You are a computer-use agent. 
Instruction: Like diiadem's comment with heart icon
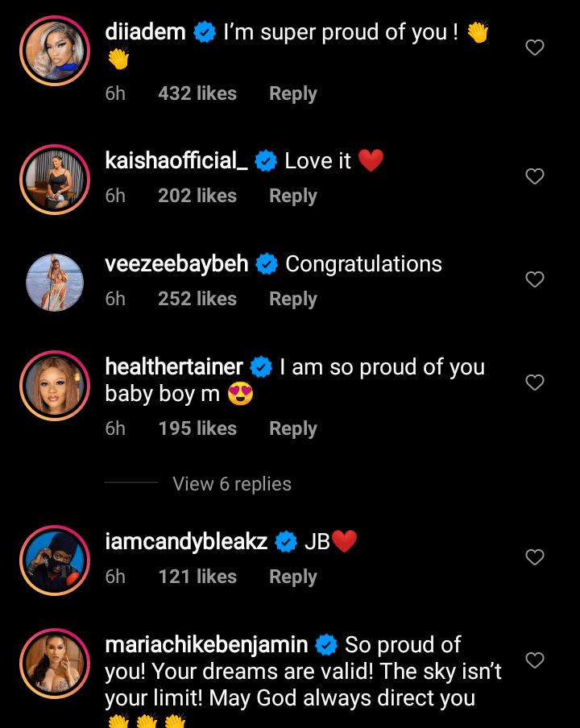535,48
